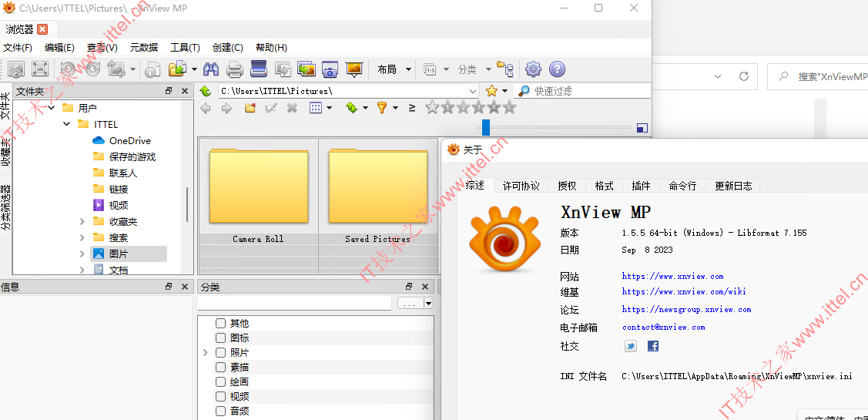Click the contact@xnview.com email link
The image size is (868, 420).
point(664,327)
